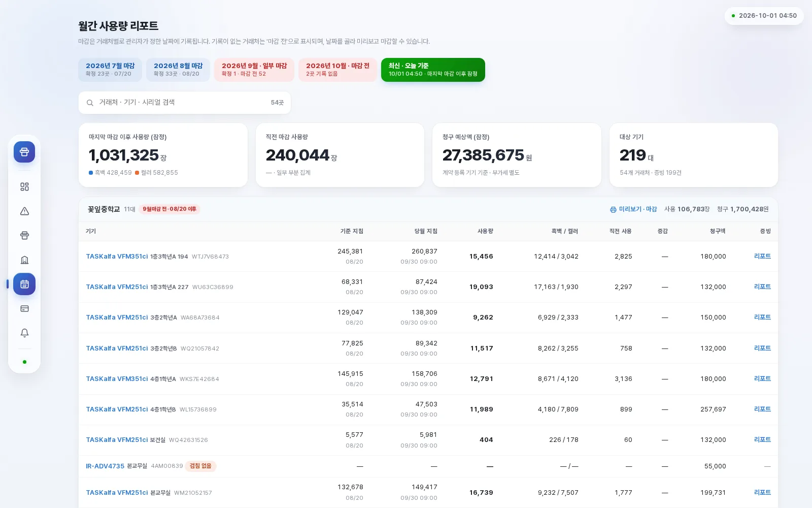Switch to the 2026년 7월 마감 tab
The width and height of the screenshot is (812, 508).
pyautogui.click(x=110, y=70)
